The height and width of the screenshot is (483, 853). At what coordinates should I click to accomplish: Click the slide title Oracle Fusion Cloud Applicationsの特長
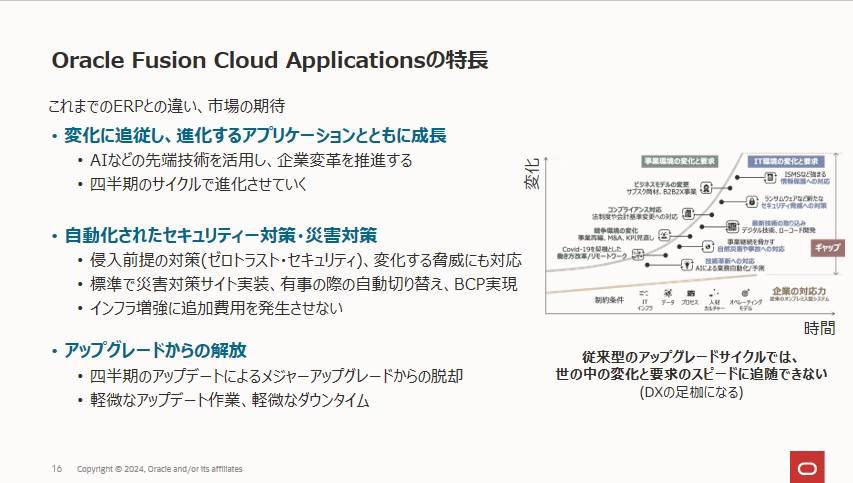[x=270, y=60]
